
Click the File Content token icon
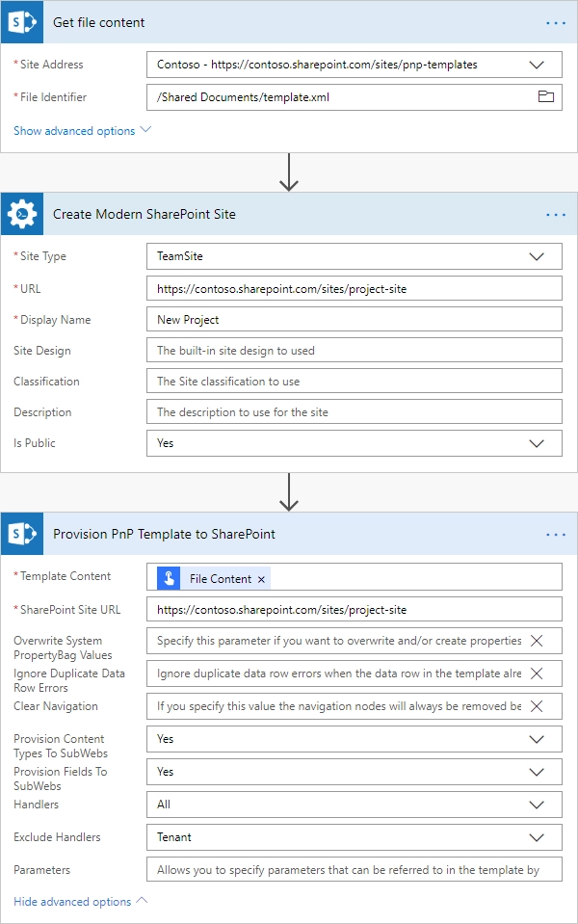click(169, 579)
